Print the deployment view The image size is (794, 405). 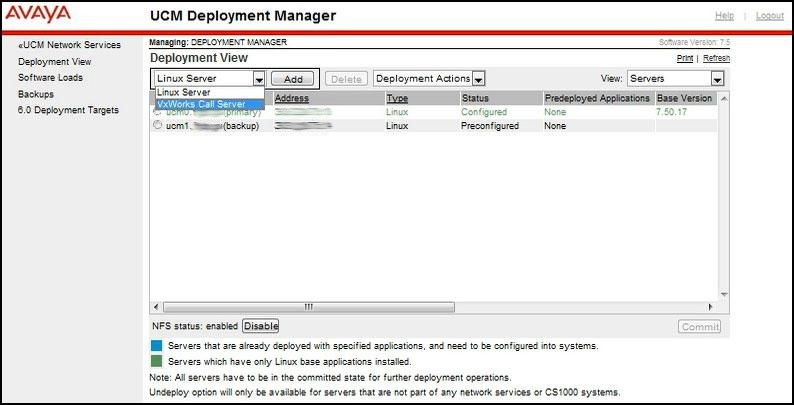point(685,58)
